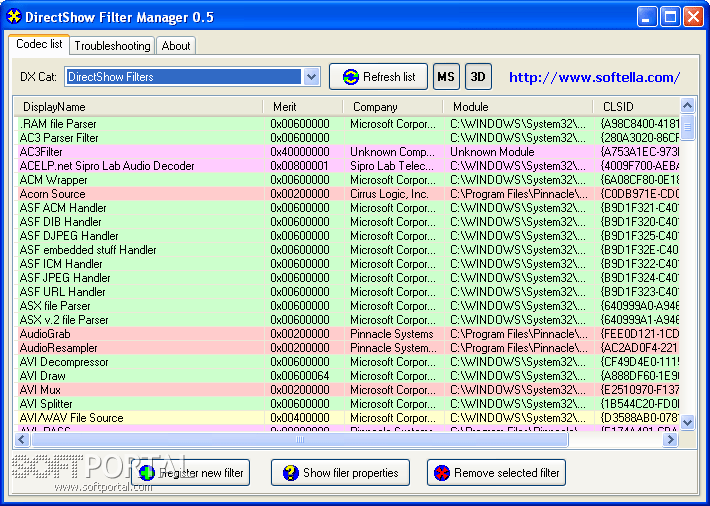The width and height of the screenshot is (710, 506).
Task: Maximize the DirectShow Filter Manager window
Action: tap(670, 17)
